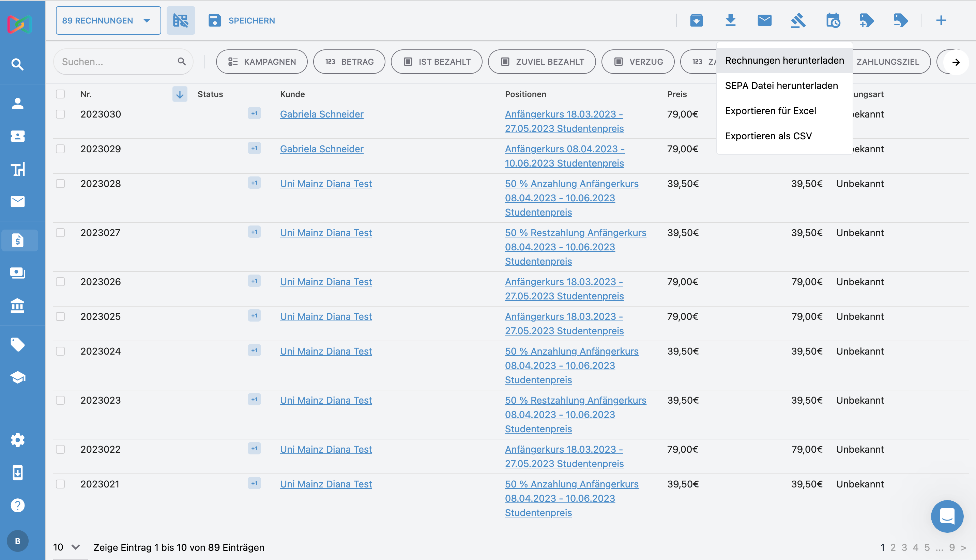Click the calendar clock icon in toolbar

coord(833,20)
